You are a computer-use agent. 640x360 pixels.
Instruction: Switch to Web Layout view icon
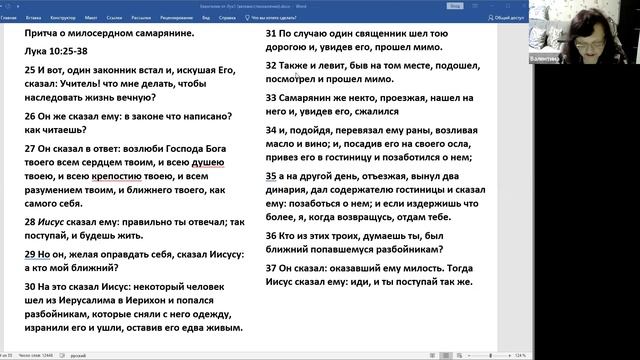tap(460, 356)
